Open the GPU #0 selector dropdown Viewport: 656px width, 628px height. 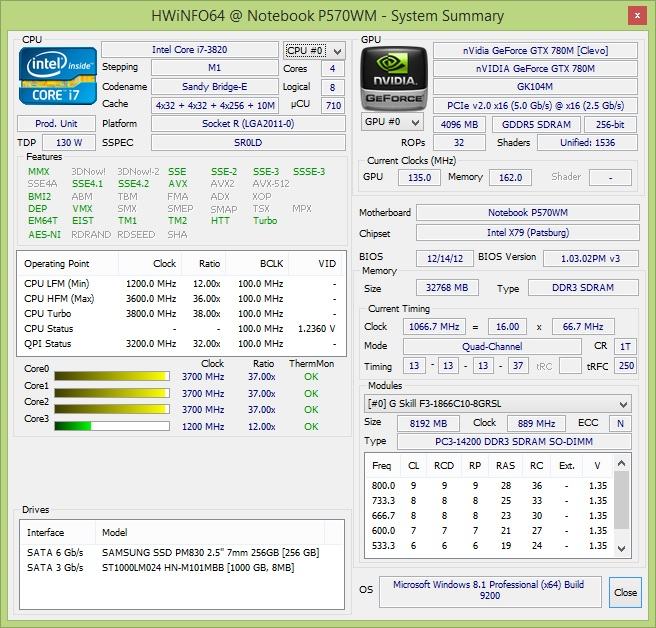[x=392, y=122]
